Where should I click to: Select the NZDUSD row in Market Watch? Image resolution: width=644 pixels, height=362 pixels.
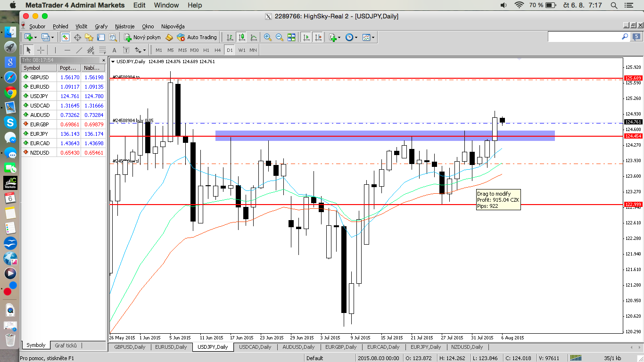click(x=63, y=153)
